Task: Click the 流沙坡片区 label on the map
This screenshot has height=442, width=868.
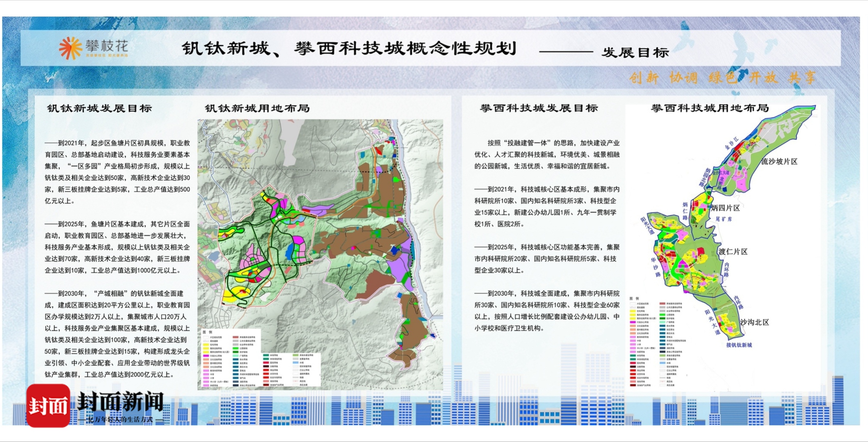Action: pos(779,161)
